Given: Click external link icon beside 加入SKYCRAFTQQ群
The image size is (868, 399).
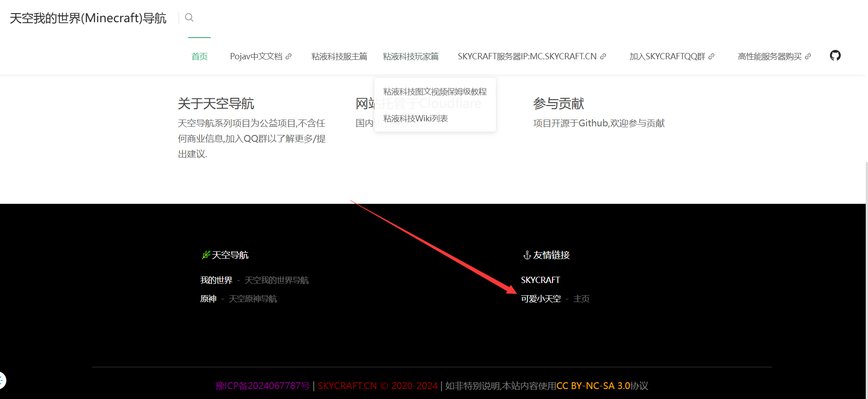Looking at the screenshot, I should point(712,57).
